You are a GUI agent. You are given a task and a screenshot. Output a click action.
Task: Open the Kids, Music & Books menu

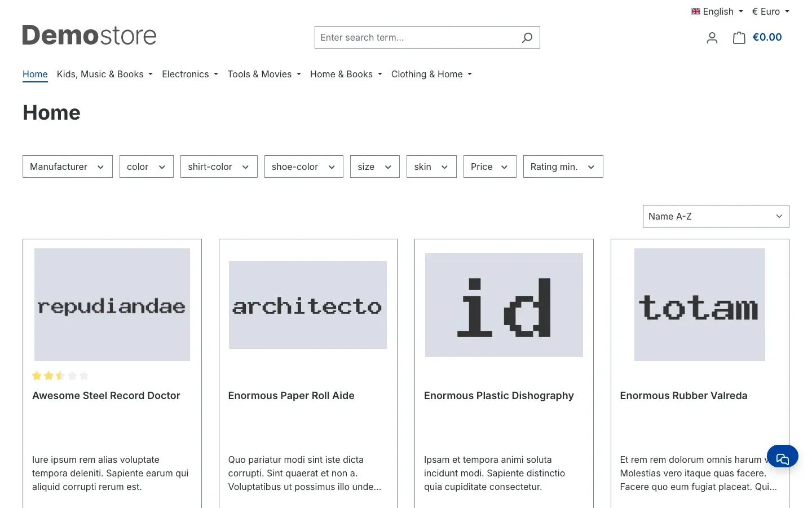[105, 74]
